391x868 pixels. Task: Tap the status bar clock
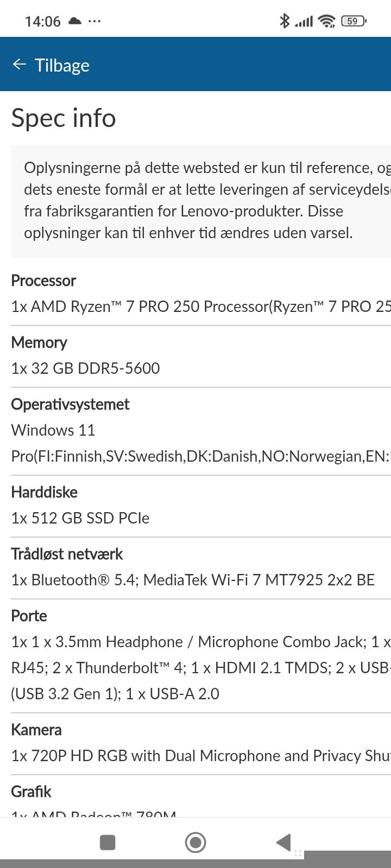42,21
